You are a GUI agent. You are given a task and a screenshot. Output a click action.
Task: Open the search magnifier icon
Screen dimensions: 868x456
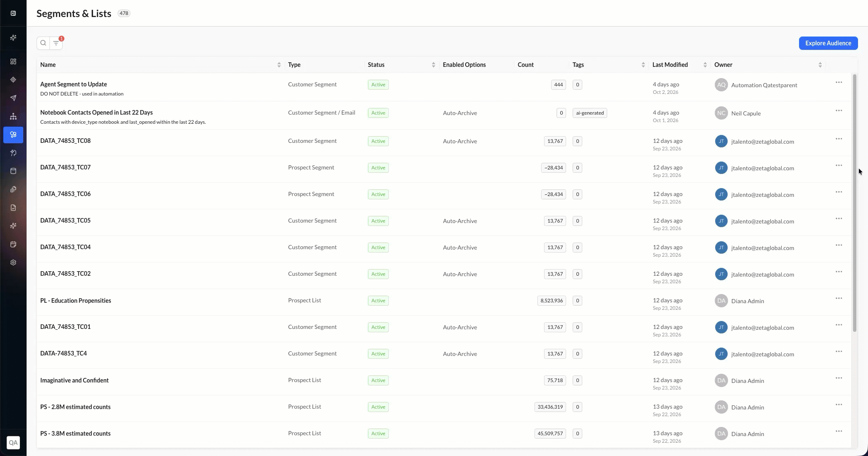pos(43,43)
